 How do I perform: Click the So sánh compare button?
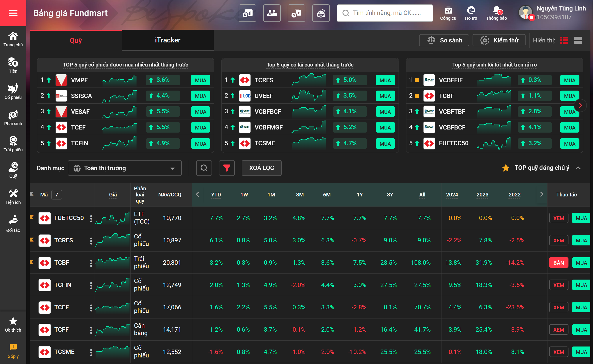click(444, 40)
